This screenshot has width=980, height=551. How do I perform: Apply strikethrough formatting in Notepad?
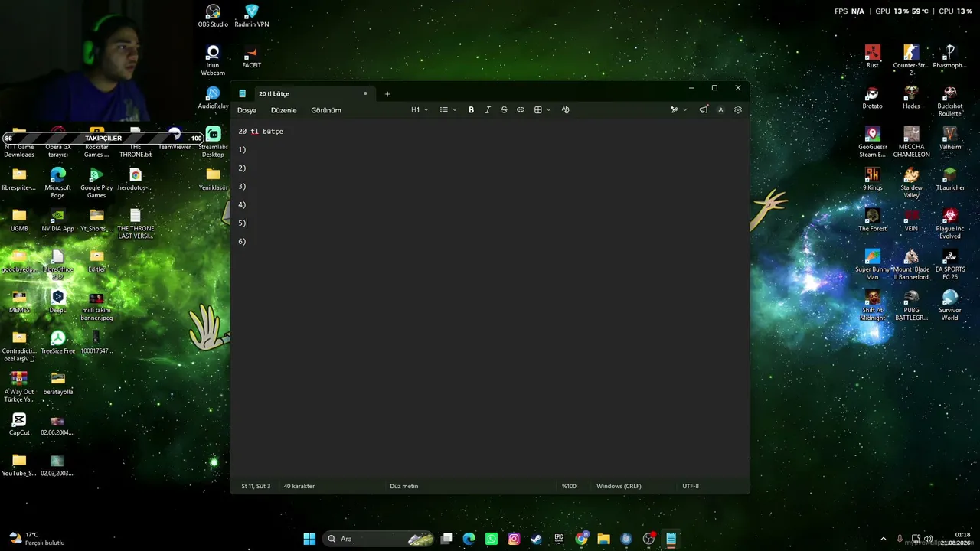(x=504, y=109)
